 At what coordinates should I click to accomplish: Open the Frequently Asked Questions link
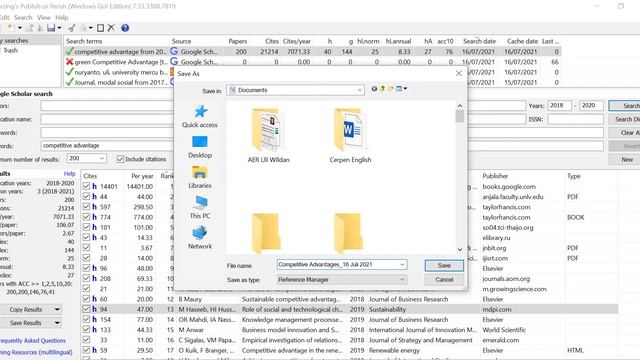tap(33, 340)
